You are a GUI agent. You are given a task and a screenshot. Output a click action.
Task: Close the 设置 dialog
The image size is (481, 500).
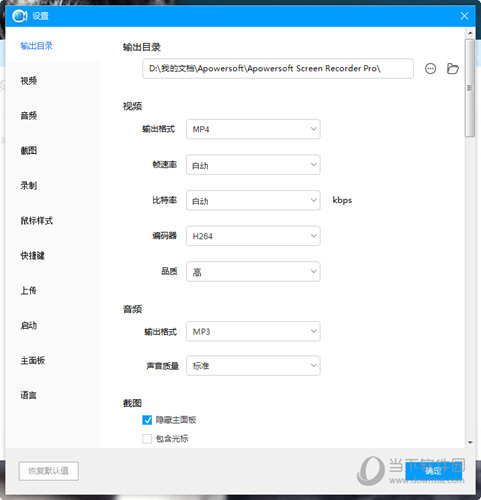pos(464,16)
